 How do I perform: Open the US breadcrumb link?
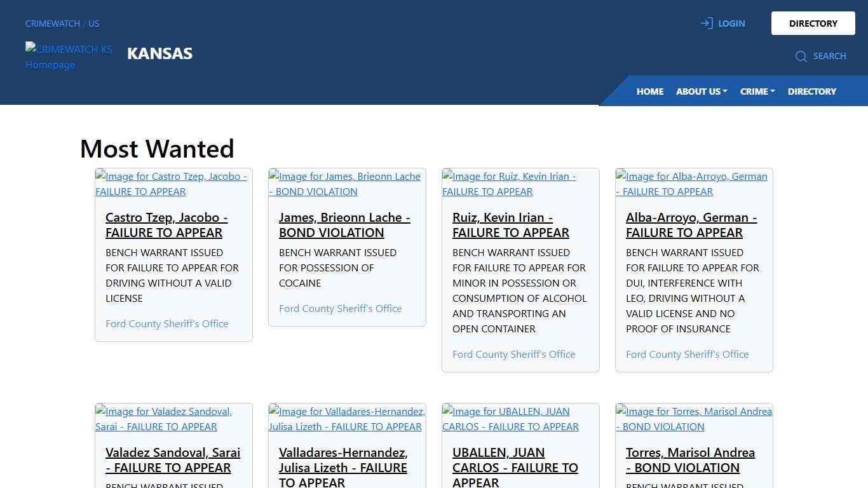point(94,24)
